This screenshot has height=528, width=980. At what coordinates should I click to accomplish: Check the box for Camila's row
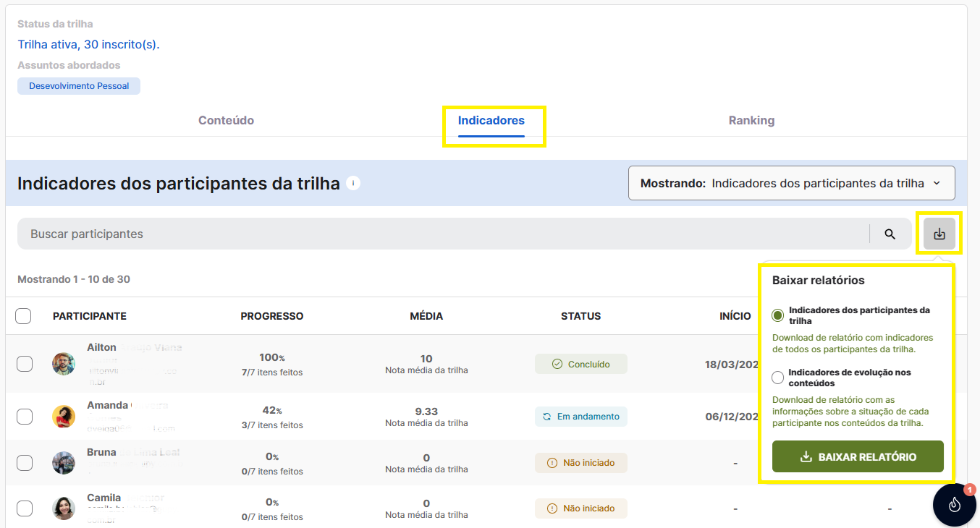pyautogui.click(x=25, y=508)
